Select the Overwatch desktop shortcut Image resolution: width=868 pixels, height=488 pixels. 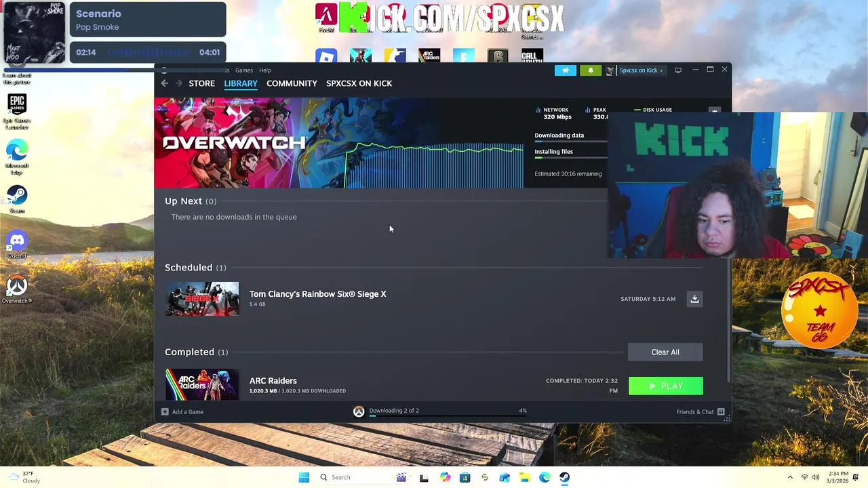pos(17,289)
